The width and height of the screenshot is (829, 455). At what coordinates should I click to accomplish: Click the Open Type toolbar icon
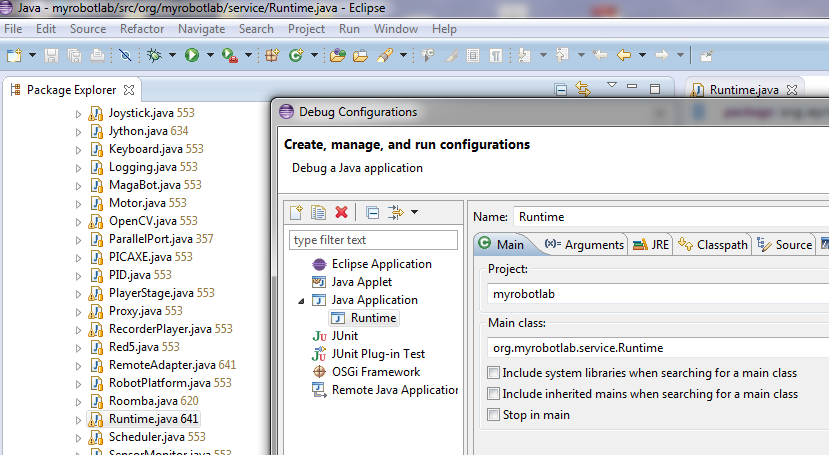coord(337,55)
